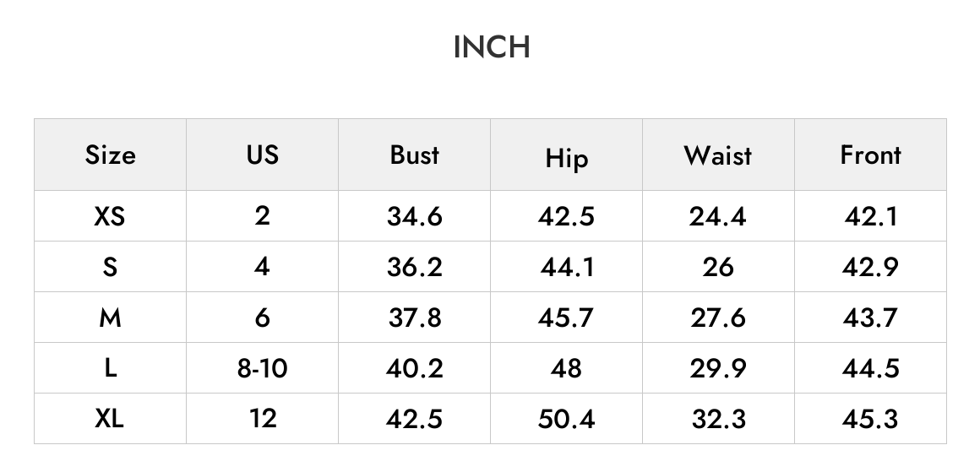This screenshot has width=980, height=456.
Task: Click the Hip column header
Action: click(x=566, y=157)
